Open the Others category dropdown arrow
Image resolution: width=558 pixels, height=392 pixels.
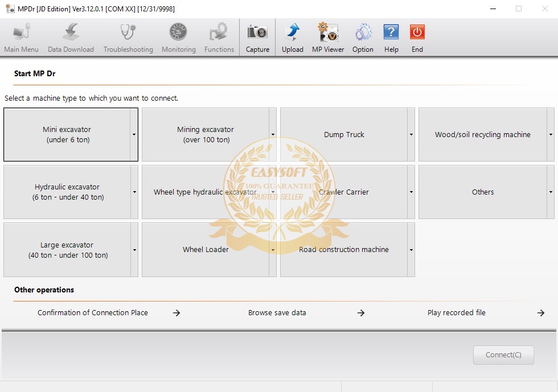tap(551, 192)
